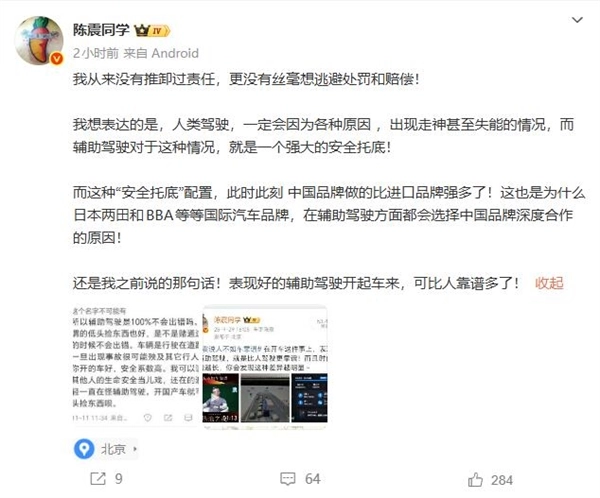
Task: Collapse the post with 收起
Action: (549, 283)
